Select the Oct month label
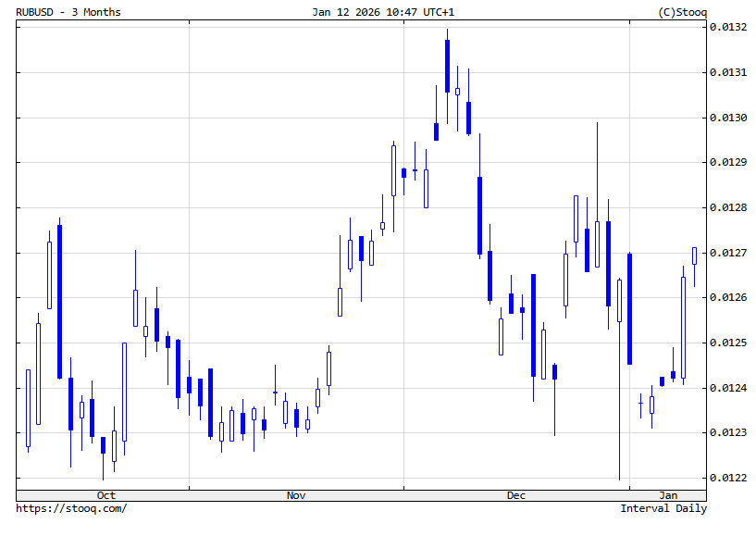This screenshot has height=536, width=756. coord(106,495)
